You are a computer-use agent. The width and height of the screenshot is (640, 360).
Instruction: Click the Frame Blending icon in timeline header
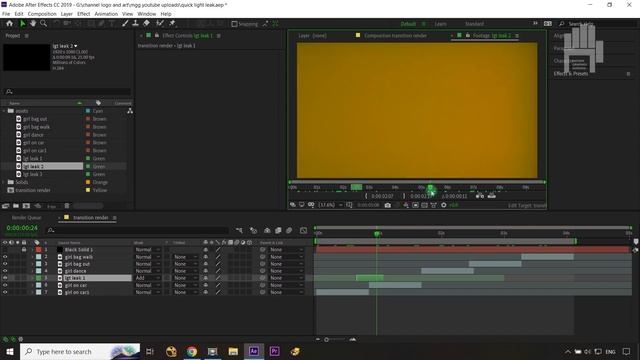(x=278, y=231)
